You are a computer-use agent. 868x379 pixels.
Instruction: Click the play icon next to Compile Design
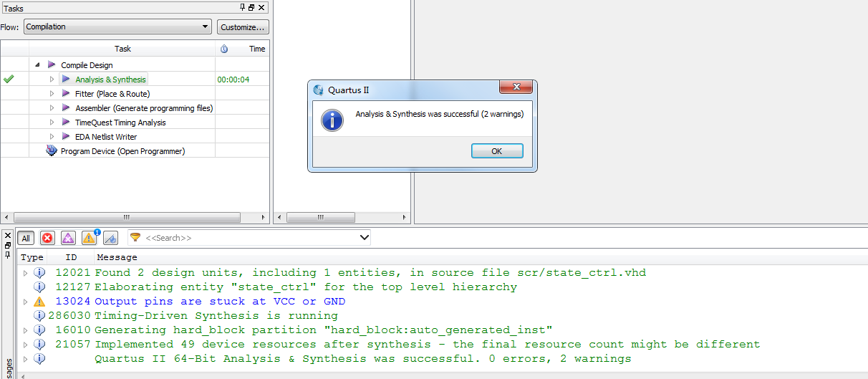(52, 65)
